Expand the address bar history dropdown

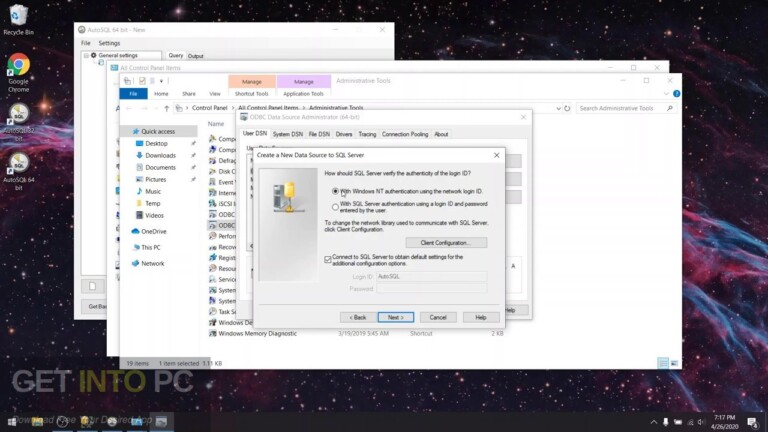pos(558,108)
